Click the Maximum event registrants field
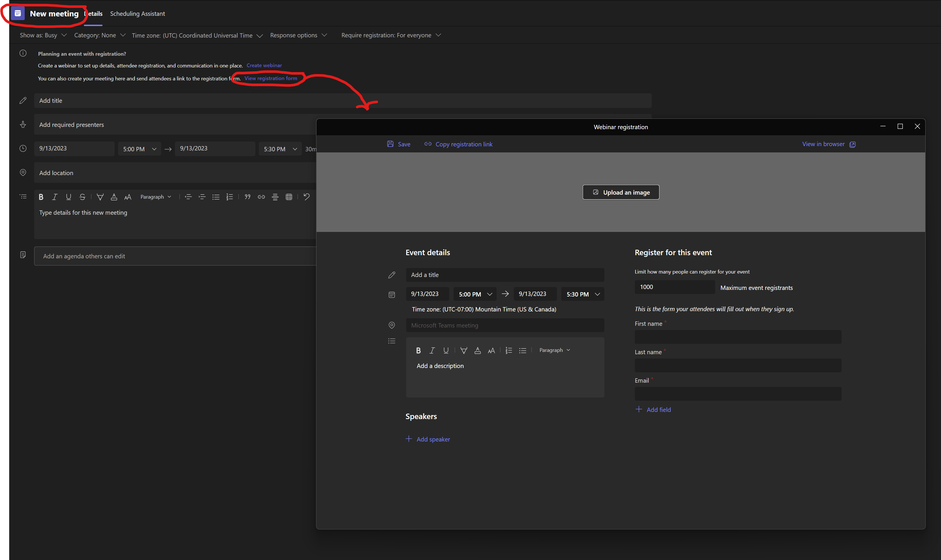 pyautogui.click(x=674, y=287)
